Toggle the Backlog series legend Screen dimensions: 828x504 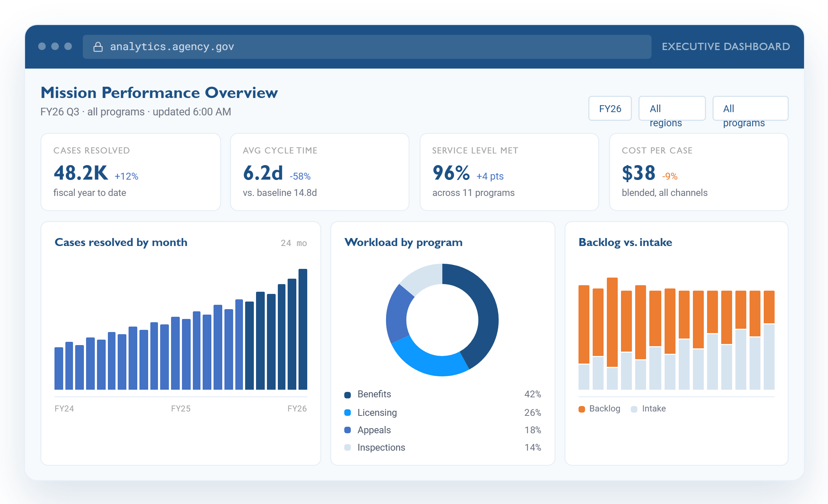coord(599,409)
